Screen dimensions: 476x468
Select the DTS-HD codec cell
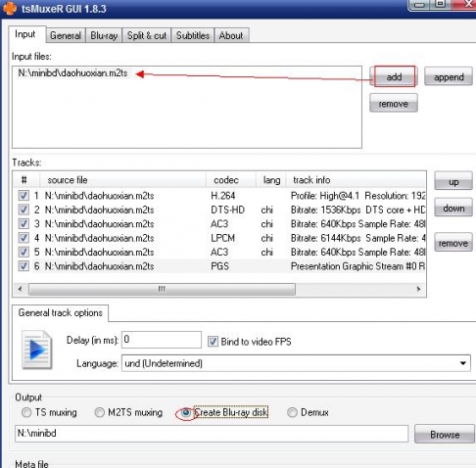(x=227, y=210)
